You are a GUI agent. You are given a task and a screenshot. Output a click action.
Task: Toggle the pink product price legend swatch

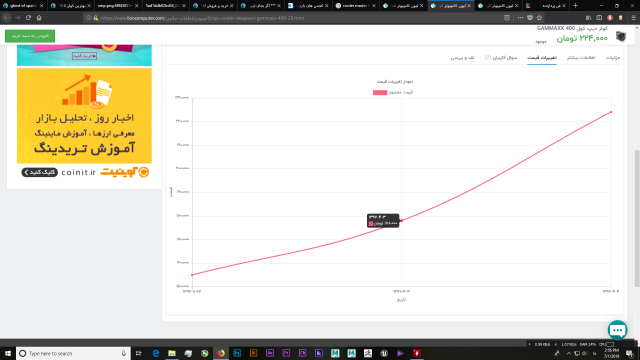[x=380, y=92]
